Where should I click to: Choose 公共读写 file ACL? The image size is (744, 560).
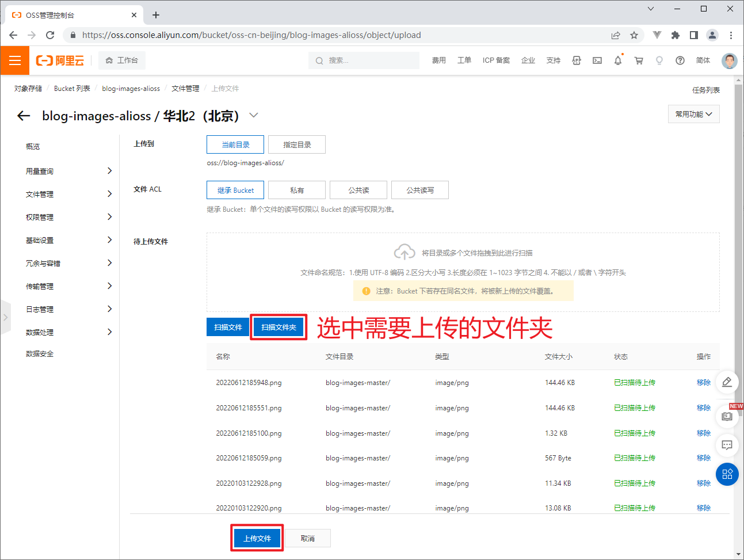click(x=420, y=190)
